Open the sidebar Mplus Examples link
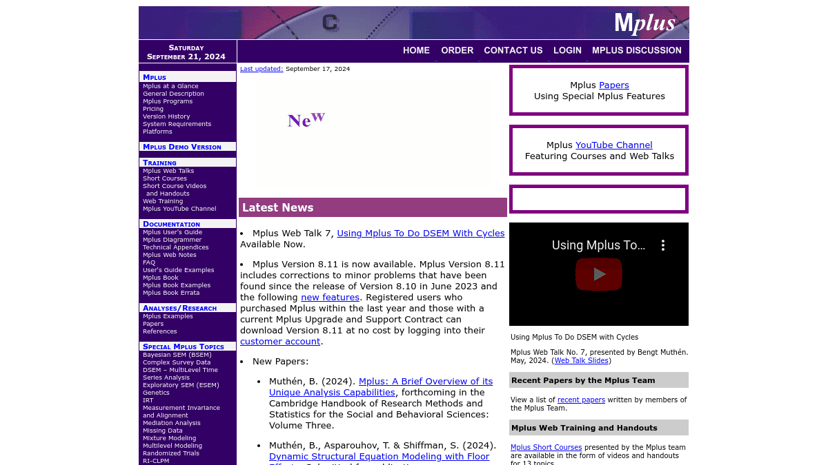The width and height of the screenshot is (828, 465). (167, 316)
